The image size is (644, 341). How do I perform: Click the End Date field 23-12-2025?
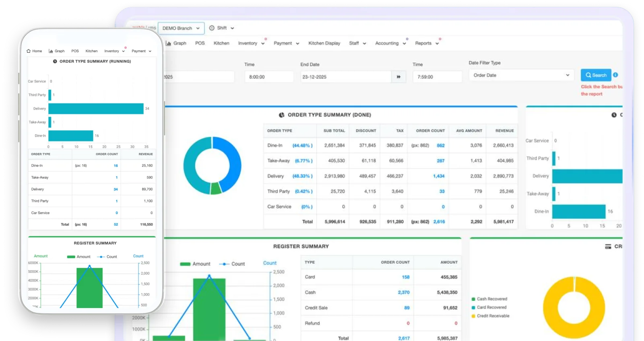click(346, 77)
